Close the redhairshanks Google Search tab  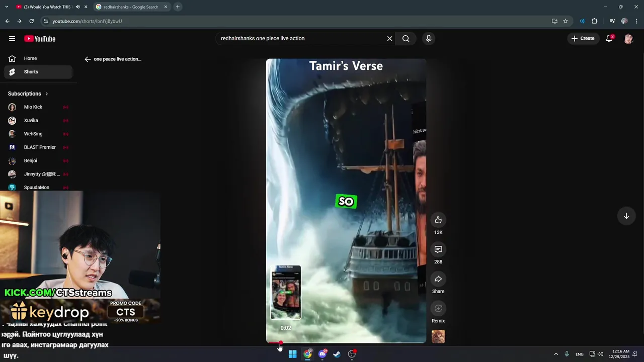tap(166, 7)
